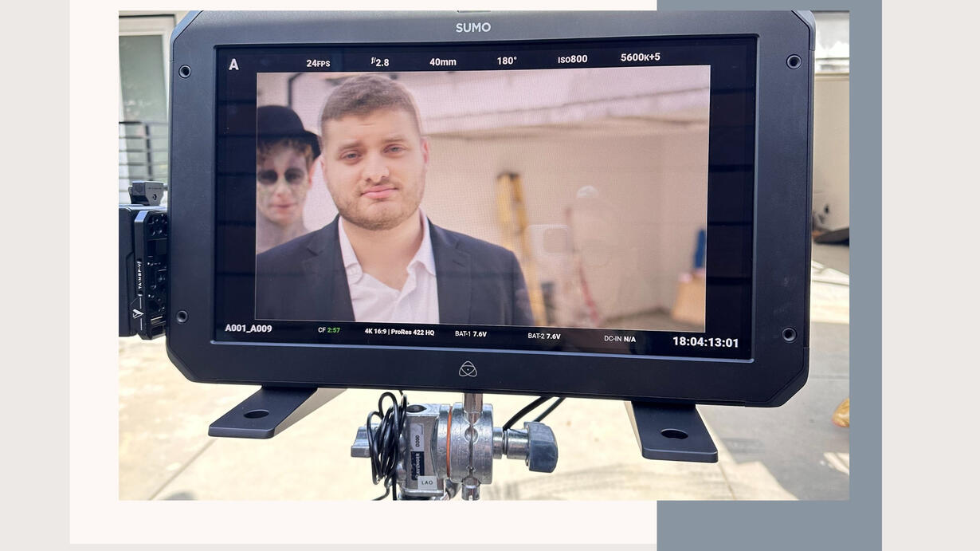980x551 pixels.
Task: Tap the 40mm focal length readout
Action: (x=443, y=61)
